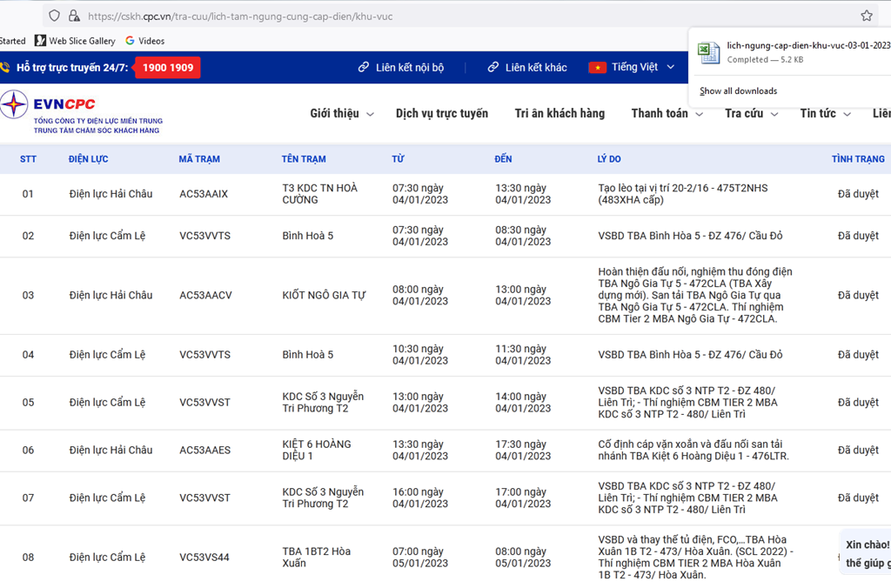891x588 pixels.
Task: Click row 03 Đã duyệt status
Action: click(x=858, y=295)
